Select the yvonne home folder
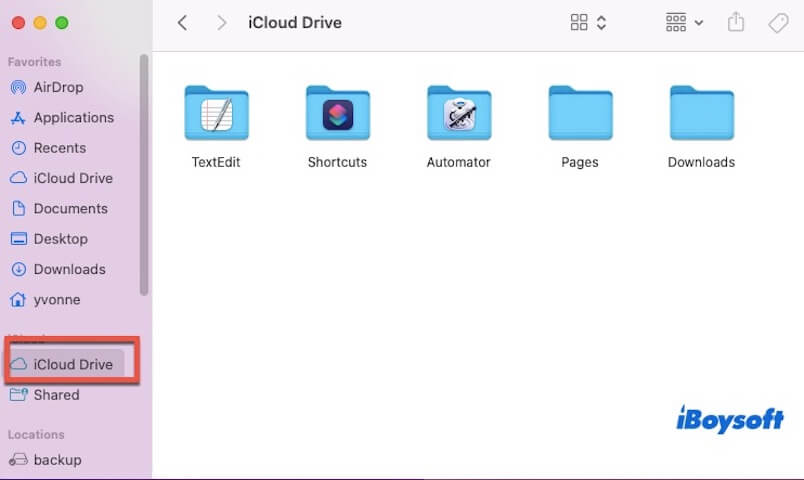Viewport: 804px width, 480px height. (56, 299)
